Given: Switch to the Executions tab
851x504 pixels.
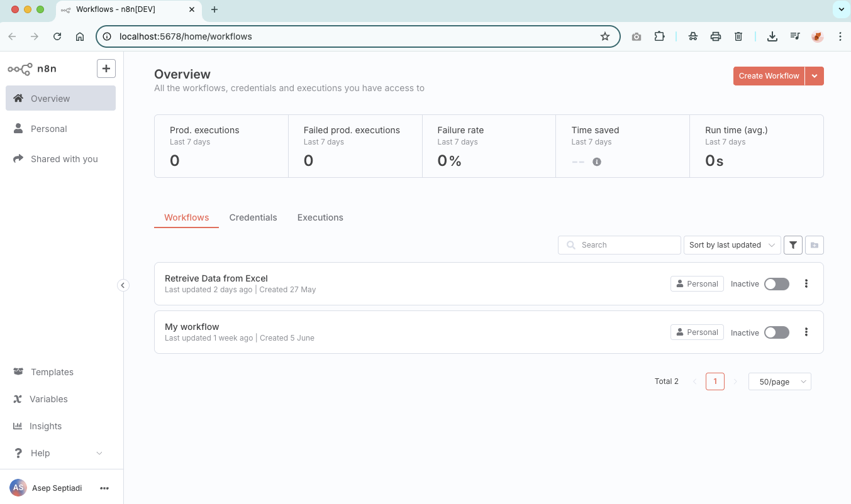Looking at the screenshot, I should pos(320,217).
